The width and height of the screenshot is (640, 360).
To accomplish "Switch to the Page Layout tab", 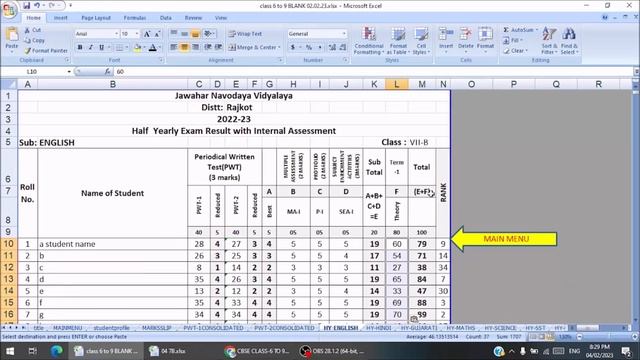I will [x=96, y=18].
